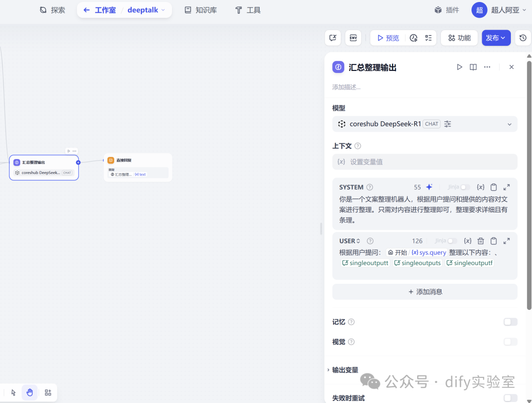This screenshot has width=532, height=403.
Task: Select the 汇总整理输出 node on canvas
Action: pos(44,168)
